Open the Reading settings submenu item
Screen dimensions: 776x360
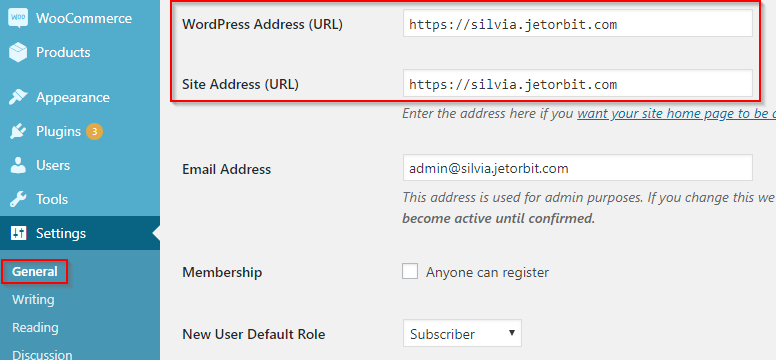(x=35, y=327)
